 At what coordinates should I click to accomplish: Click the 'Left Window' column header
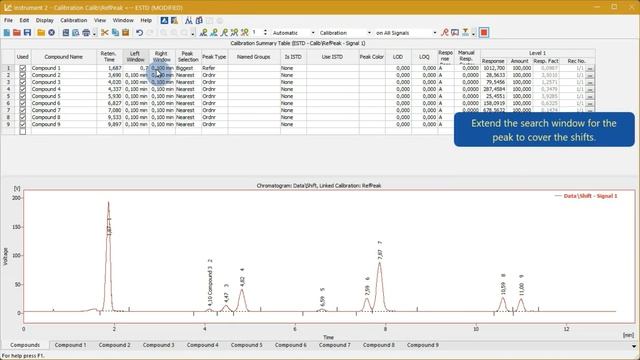(136, 57)
